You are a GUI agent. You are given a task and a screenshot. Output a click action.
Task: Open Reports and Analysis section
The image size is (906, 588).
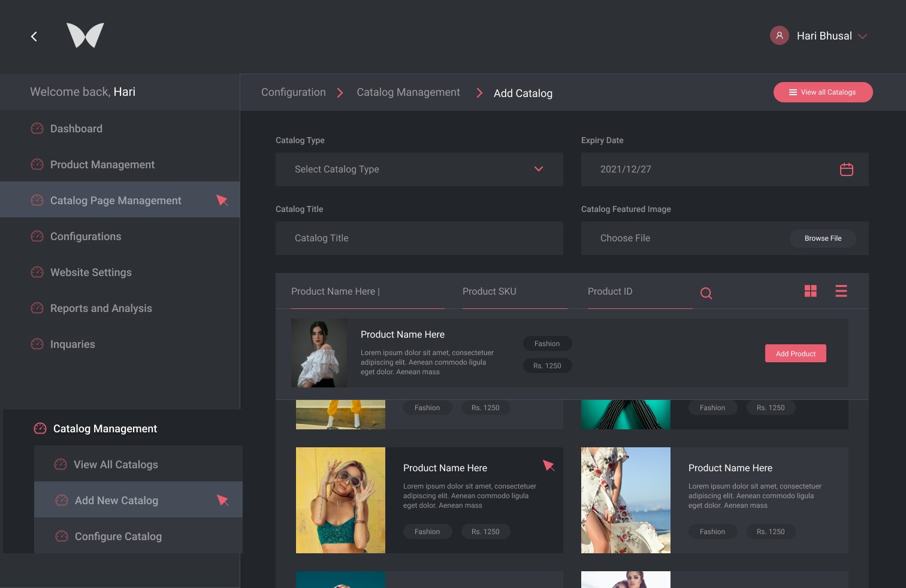click(x=101, y=308)
